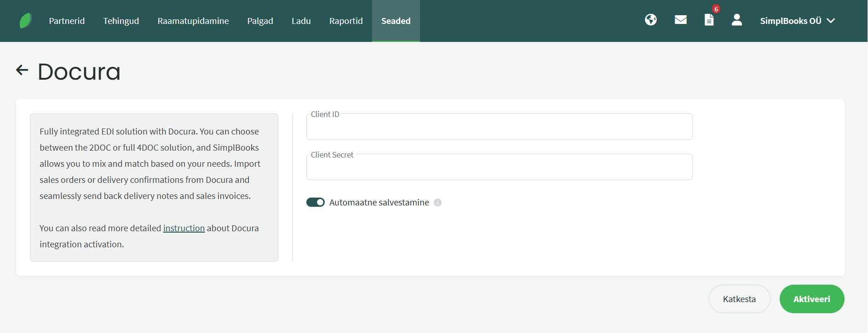Open the Raamatupidamine menu
868x333 pixels.
click(x=193, y=21)
